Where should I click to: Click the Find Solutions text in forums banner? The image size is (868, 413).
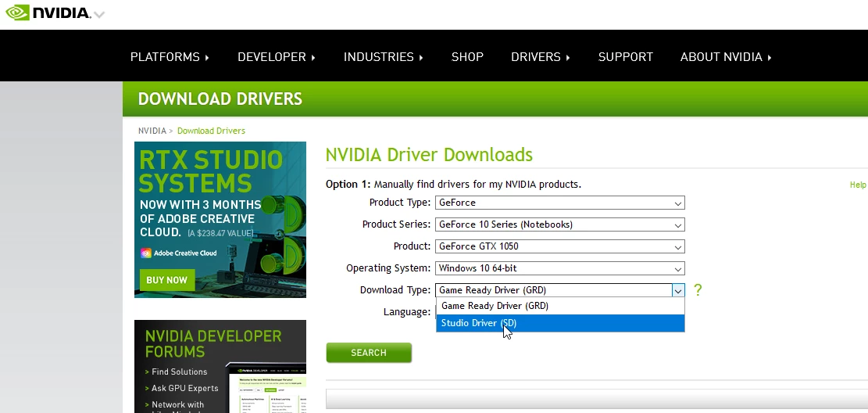(180, 372)
